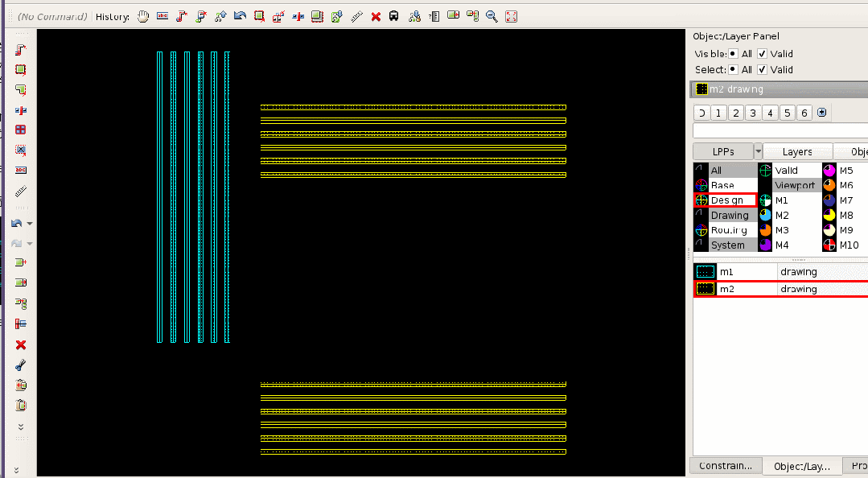Select the Base filter entry
The width and height of the screenshot is (868, 478).
[x=726, y=185]
